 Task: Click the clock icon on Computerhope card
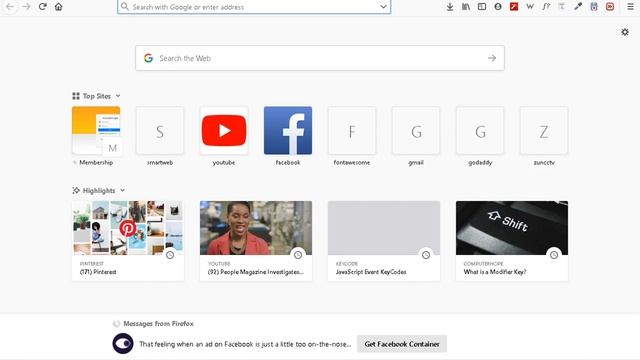tap(554, 255)
